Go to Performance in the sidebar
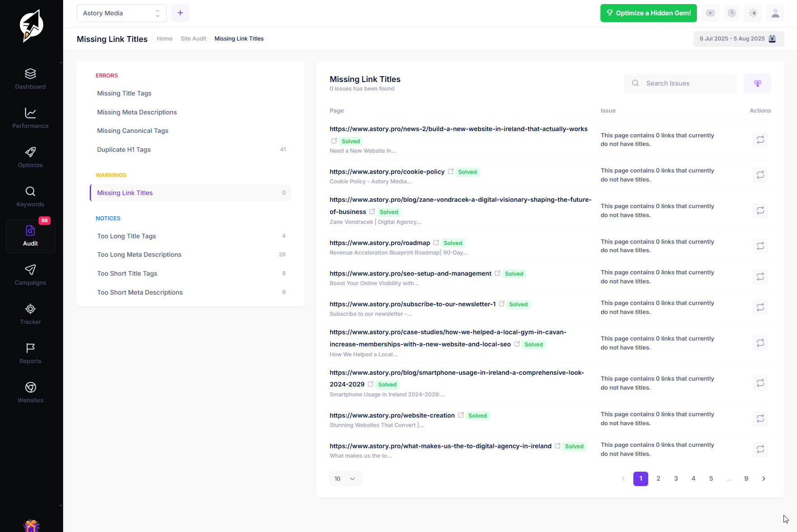 30,118
